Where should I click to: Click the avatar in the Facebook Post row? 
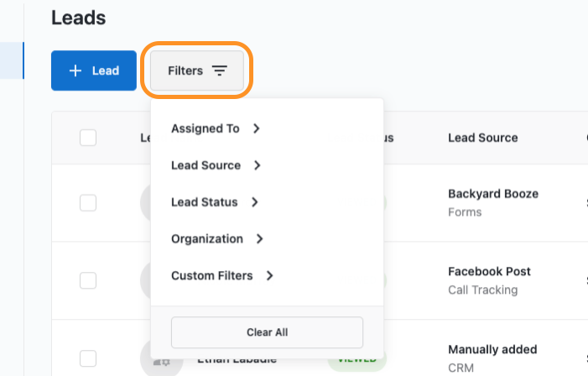(144, 280)
